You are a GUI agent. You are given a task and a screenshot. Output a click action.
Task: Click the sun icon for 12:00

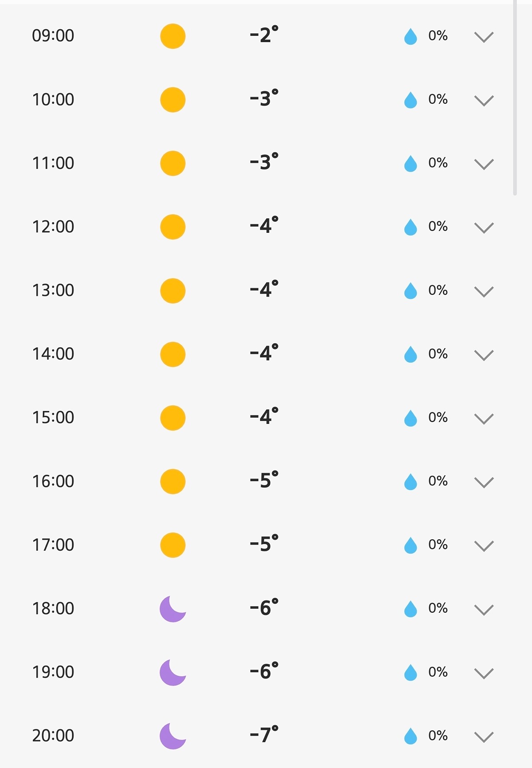(x=172, y=227)
